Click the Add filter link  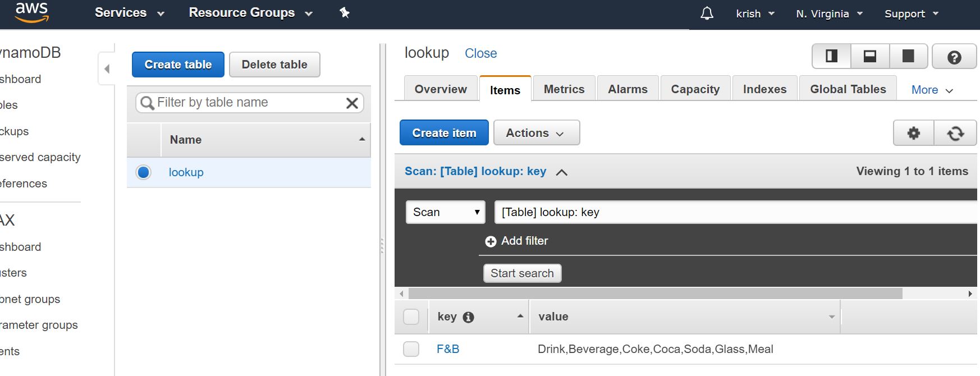coord(524,241)
